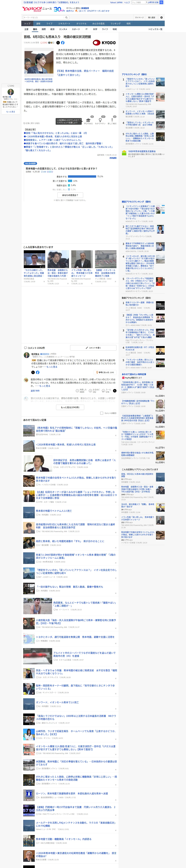Select the エキスパート tab
186x868 pixels.
tap(64, 24)
